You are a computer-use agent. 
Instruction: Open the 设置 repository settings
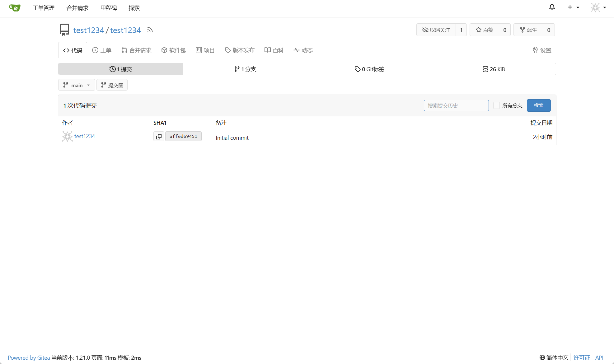pos(542,50)
